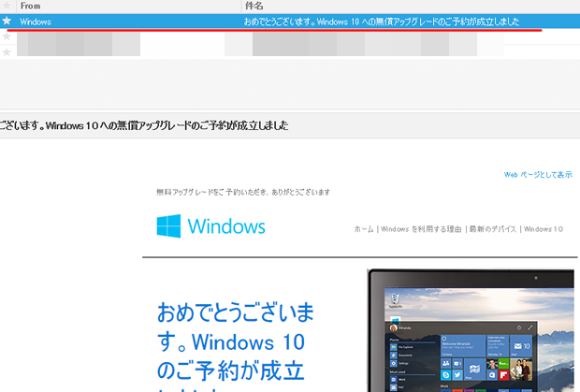
Task: Sort emails by the 件名 column header
Action: coord(254,6)
